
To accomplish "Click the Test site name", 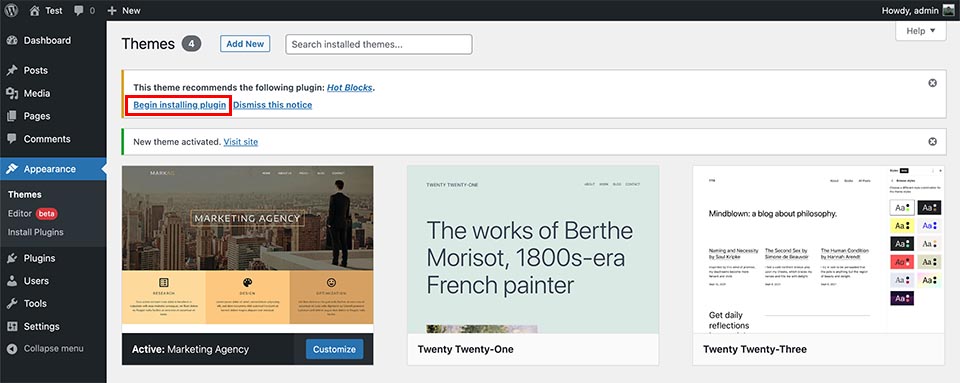I will (x=54, y=10).
